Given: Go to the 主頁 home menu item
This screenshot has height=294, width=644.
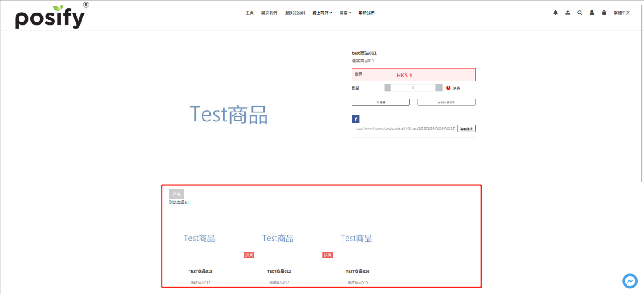Looking at the screenshot, I should pos(249,13).
